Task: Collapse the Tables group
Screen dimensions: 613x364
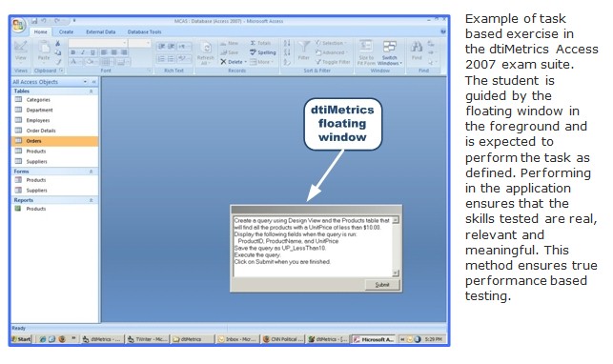Action: click(x=92, y=91)
